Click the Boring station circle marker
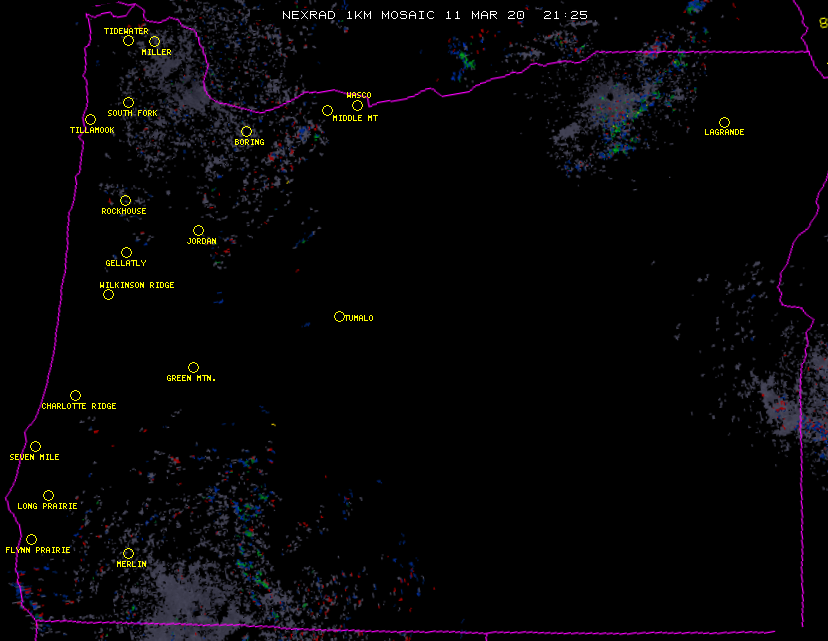This screenshot has width=828, height=641. pos(246,132)
